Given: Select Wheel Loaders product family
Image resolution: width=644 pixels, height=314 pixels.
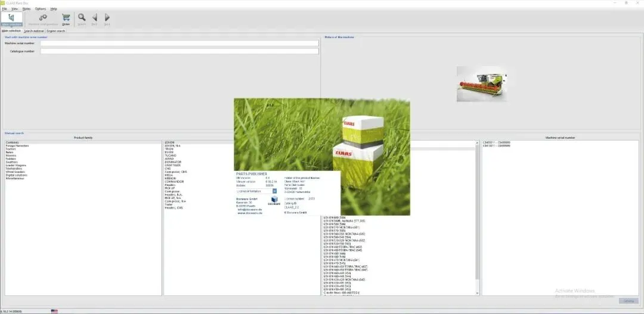Looking at the screenshot, I should point(83,172).
